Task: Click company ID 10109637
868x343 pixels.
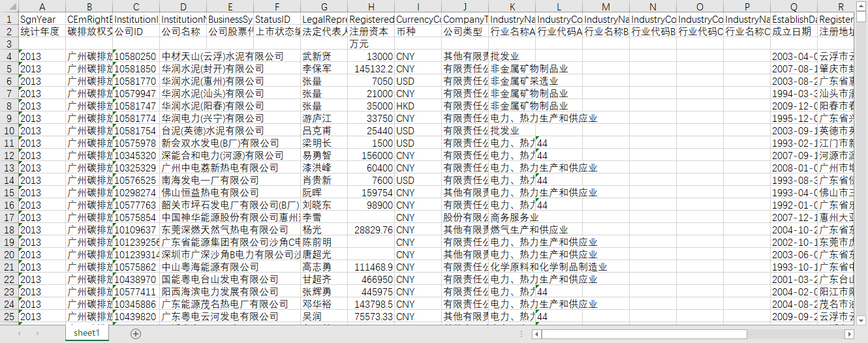Action: (136, 230)
